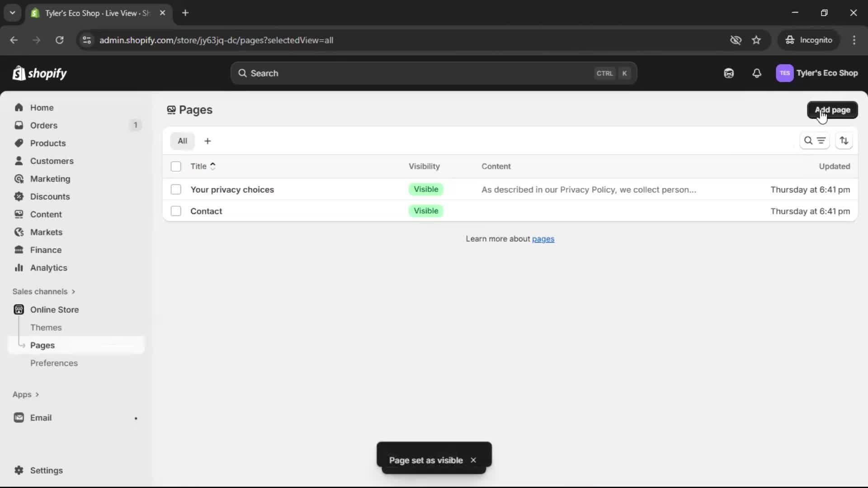Click the Add page button
This screenshot has height=488, width=868.
point(833,110)
